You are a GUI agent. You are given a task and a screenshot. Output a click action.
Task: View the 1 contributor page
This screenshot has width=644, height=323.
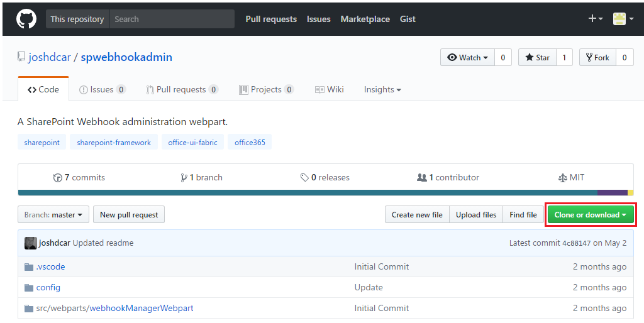click(x=448, y=177)
